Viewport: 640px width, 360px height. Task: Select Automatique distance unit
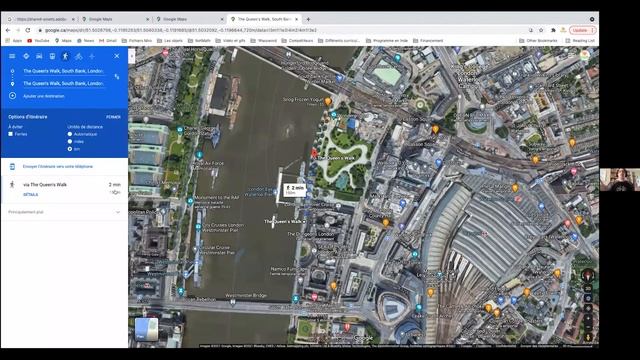70,134
